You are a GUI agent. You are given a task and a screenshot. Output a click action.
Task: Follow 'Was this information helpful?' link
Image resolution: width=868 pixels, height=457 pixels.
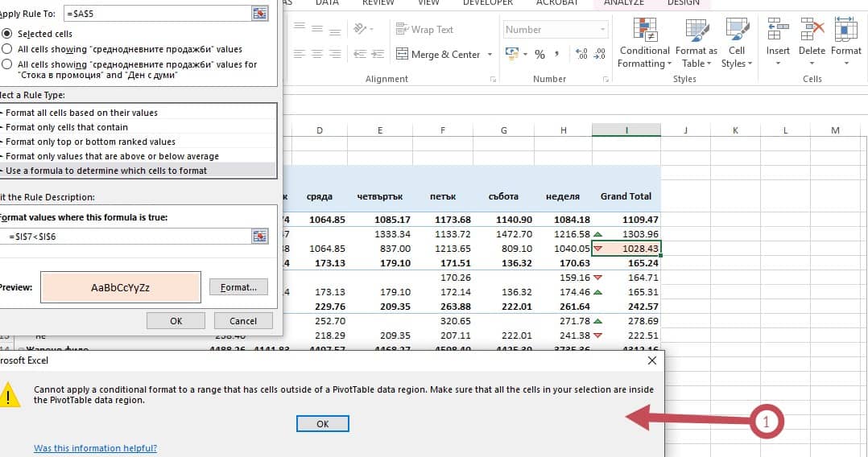coord(95,448)
